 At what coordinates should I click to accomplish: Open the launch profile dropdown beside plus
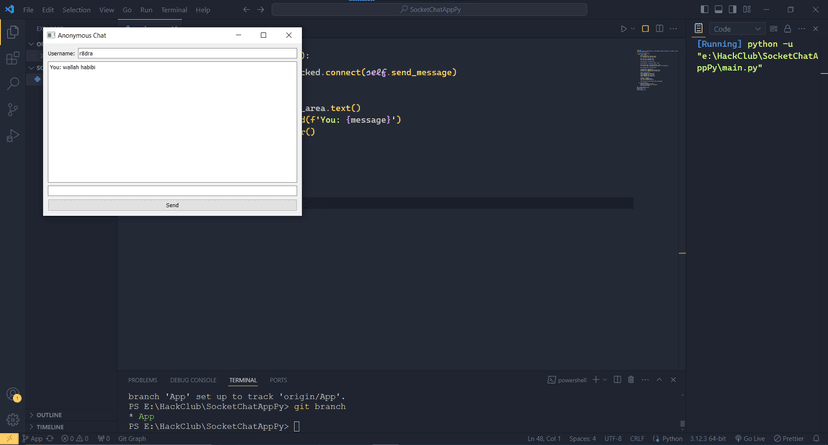605,380
